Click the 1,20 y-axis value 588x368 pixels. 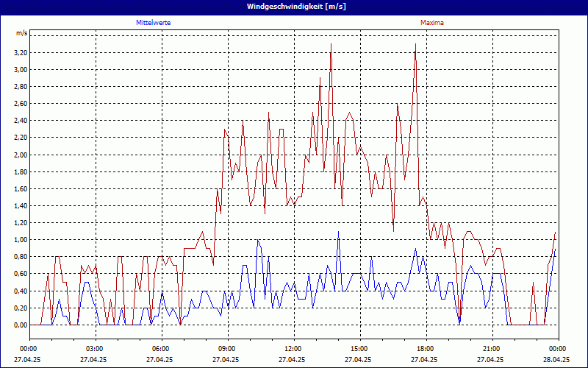(x=21, y=223)
